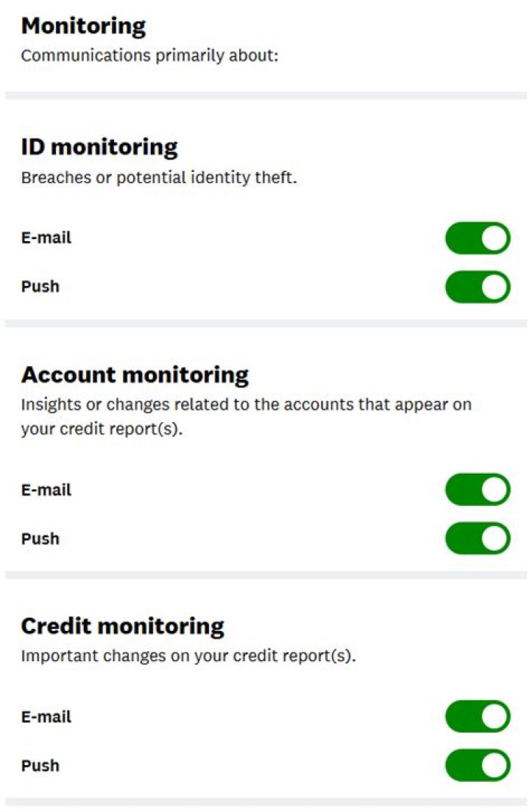Click the Monitoring page heading
The width and height of the screenshot is (530, 812).
point(83,26)
